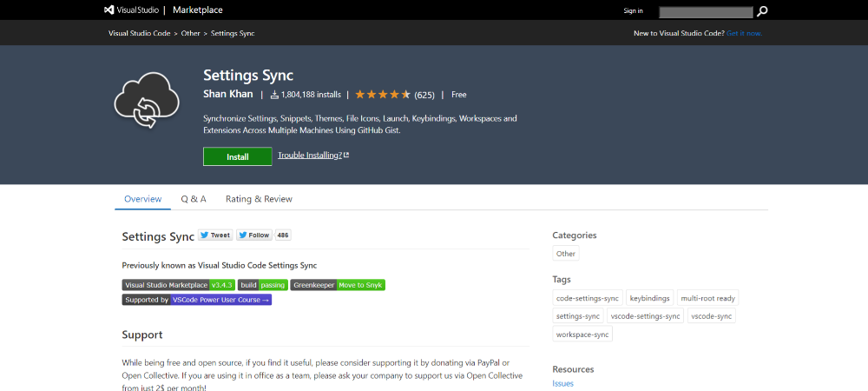868x391 pixels.
Task: Open the Issues resource link
Action: pos(563,383)
